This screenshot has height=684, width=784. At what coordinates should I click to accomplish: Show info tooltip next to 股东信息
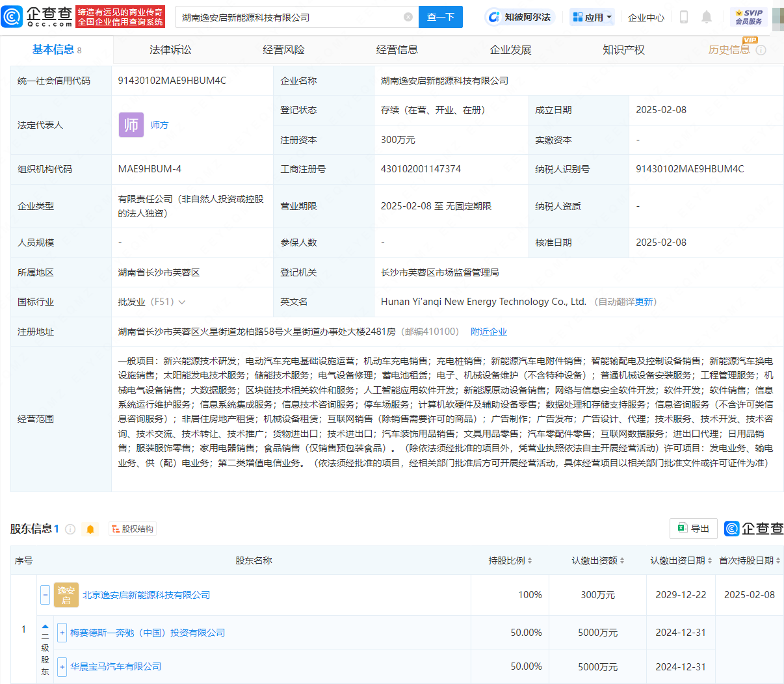pyautogui.click(x=70, y=529)
